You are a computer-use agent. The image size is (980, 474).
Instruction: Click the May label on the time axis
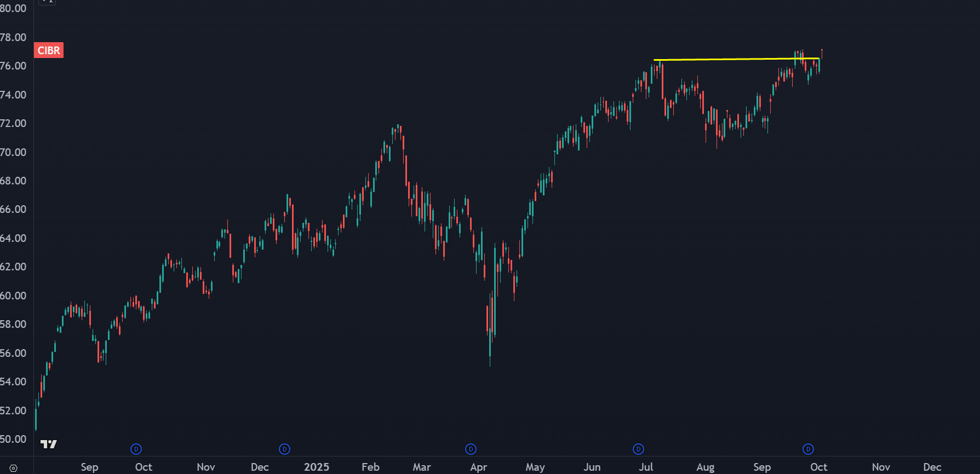tap(535, 467)
